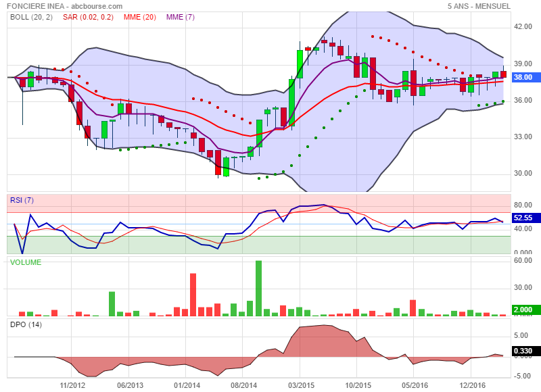Image resolution: width=541 pixels, height=392 pixels.
Task: Click the 80.00 RSI axis label
Action: [x=523, y=205]
